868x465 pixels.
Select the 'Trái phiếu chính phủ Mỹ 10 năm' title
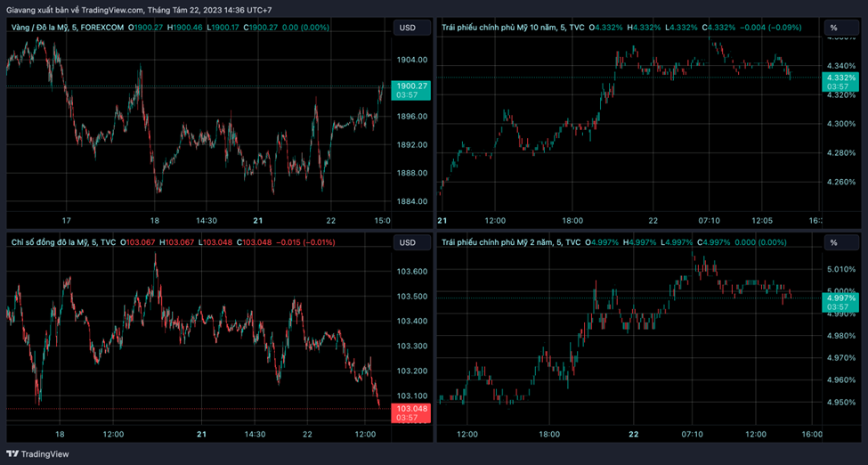click(499, 28)
